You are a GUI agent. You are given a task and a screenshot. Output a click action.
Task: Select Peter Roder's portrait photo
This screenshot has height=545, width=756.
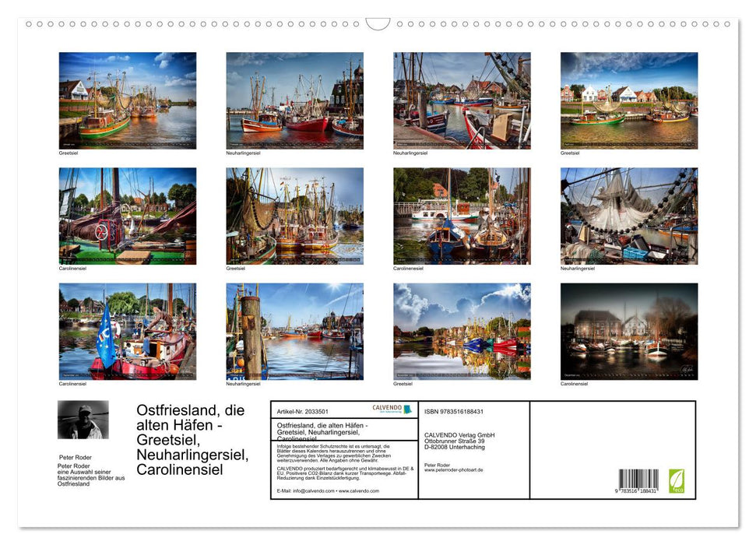tap(83, 420)
